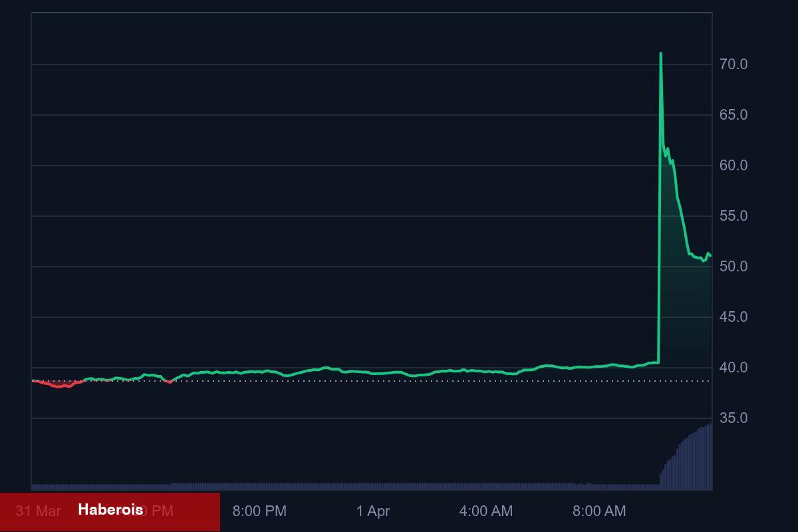Click the 31 Mar date label
Image resolution: width=798 pixels, height=532 pixels.
coord(39,511)
